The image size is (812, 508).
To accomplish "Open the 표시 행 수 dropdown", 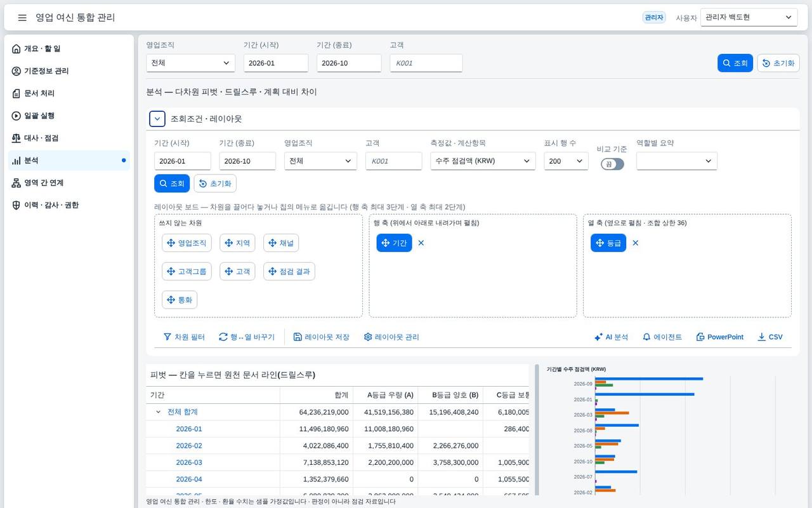I will 566,161.
